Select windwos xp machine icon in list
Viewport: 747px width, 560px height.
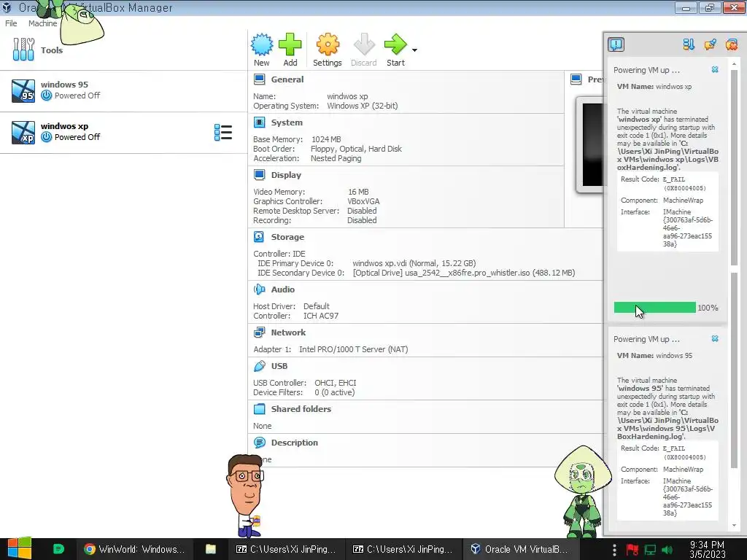point(23,133)
